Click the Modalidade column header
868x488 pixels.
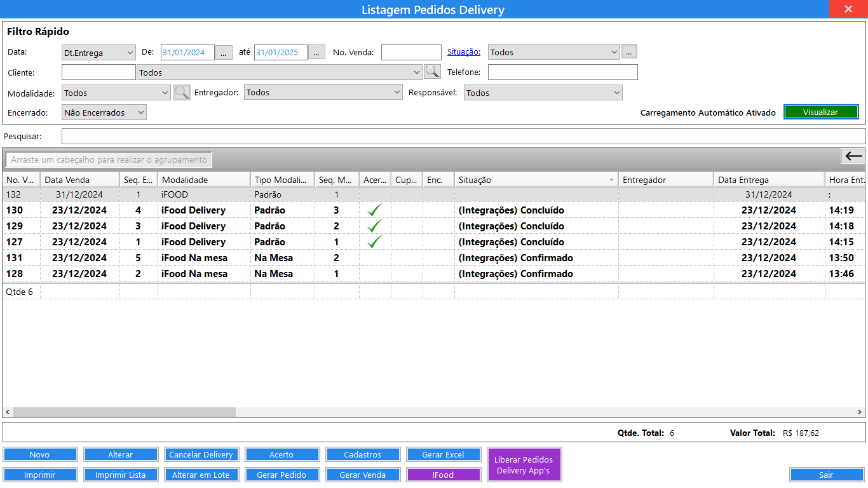click(x=204, y=180)
